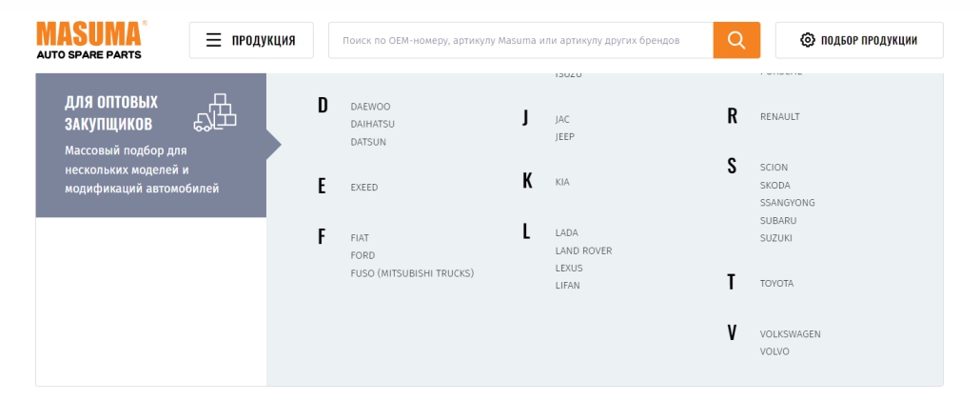
Task: Select the Subaru brand
Action: tap(778, 220)
